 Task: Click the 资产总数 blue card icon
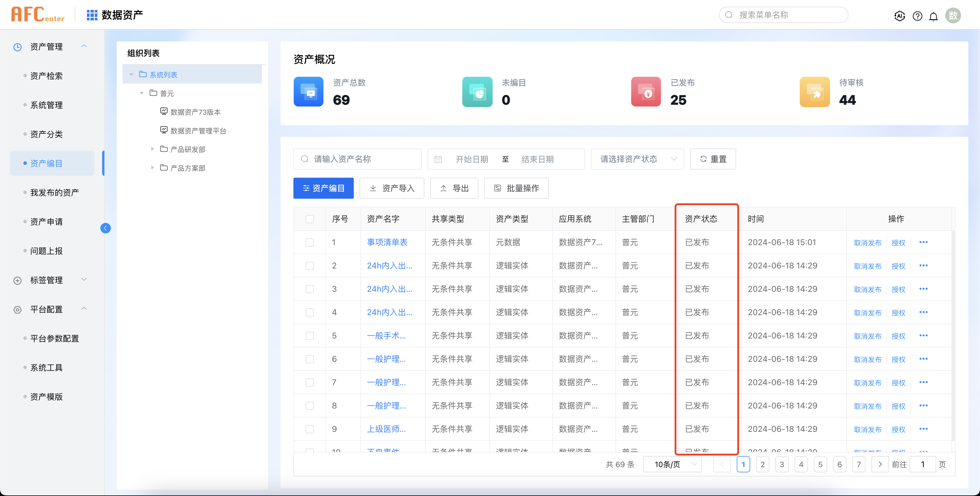309,92
